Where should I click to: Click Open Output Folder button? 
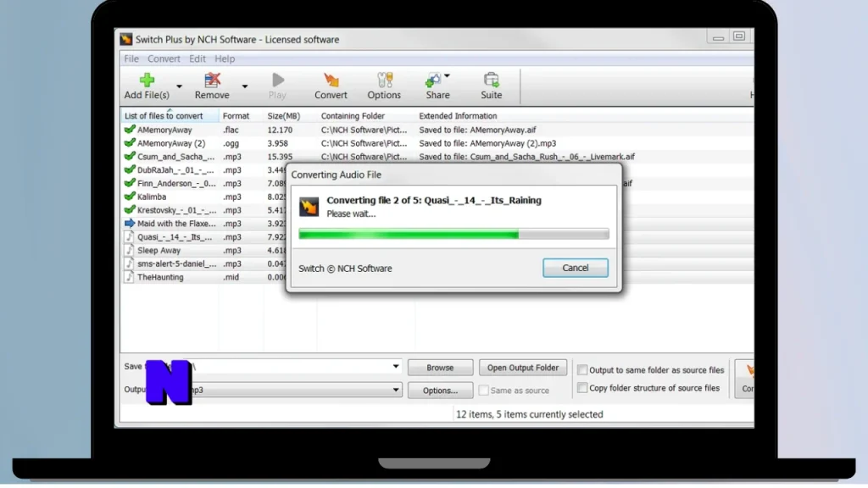tap(522, 368)
